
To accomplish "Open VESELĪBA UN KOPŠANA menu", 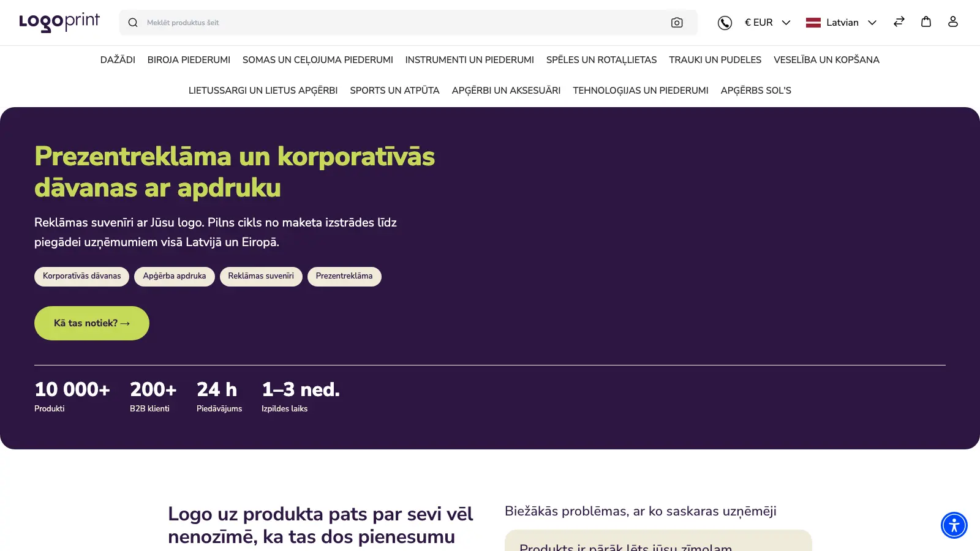I will tap(826, 60).
